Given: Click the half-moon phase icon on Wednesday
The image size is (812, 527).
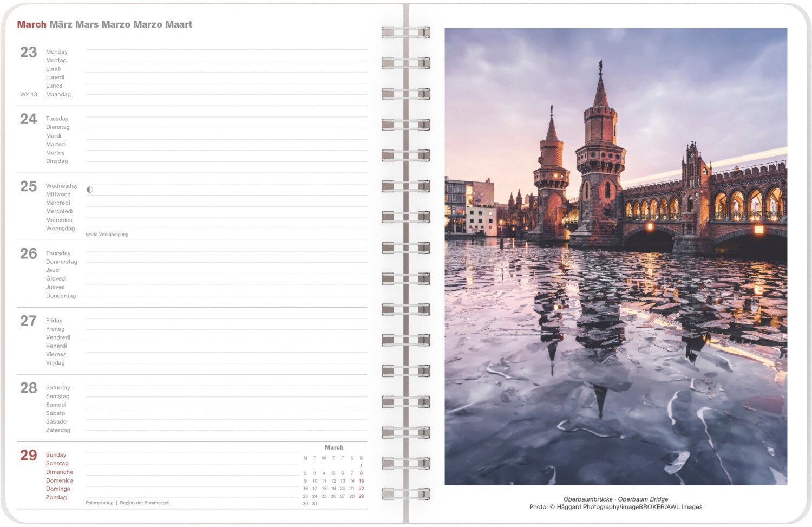Looking at the screenshot, I should tap(90, 190).
